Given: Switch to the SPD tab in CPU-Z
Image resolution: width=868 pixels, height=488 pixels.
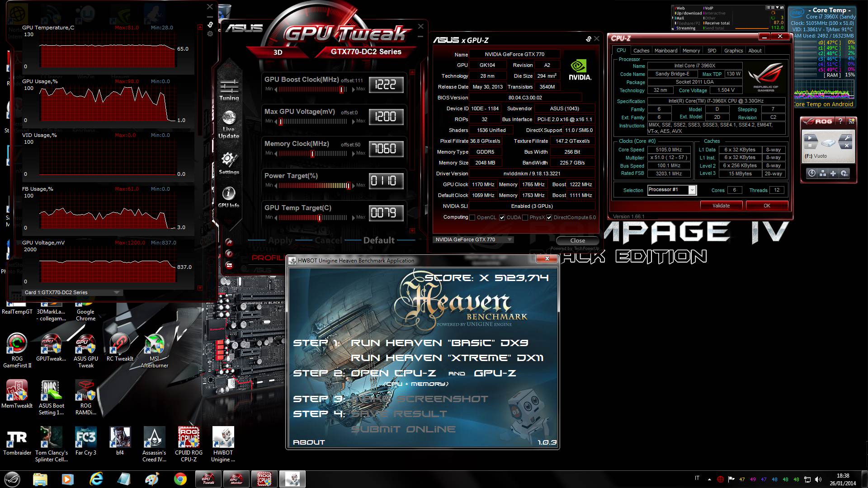Looking at the screenshot, I should click(x=712, y=51).
